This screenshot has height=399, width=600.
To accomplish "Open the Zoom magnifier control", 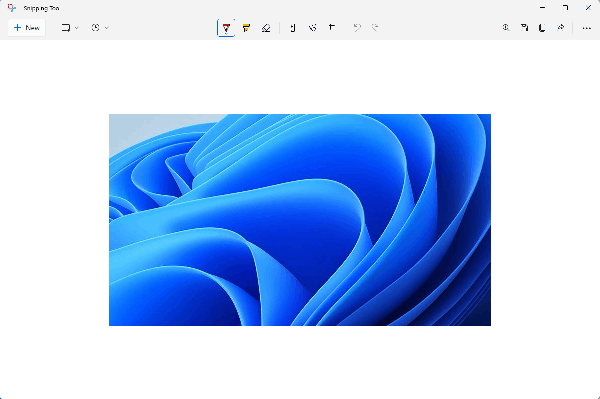I will click(x=506, y=28).
